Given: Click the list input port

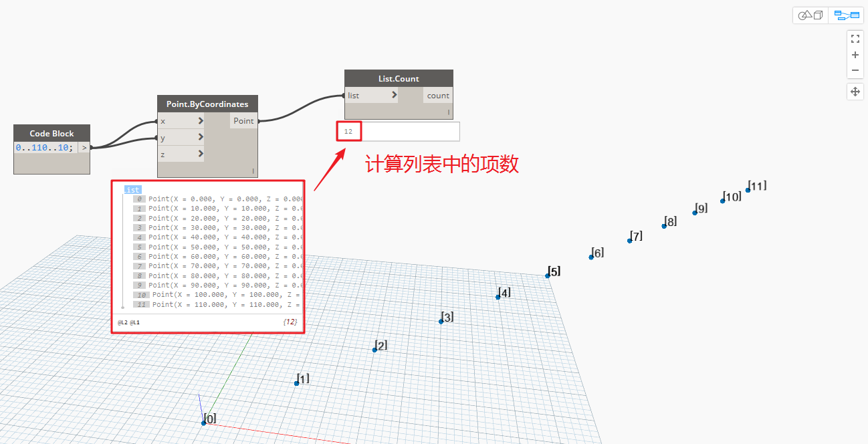Looking at the screenshot, I should pos(372,95).
